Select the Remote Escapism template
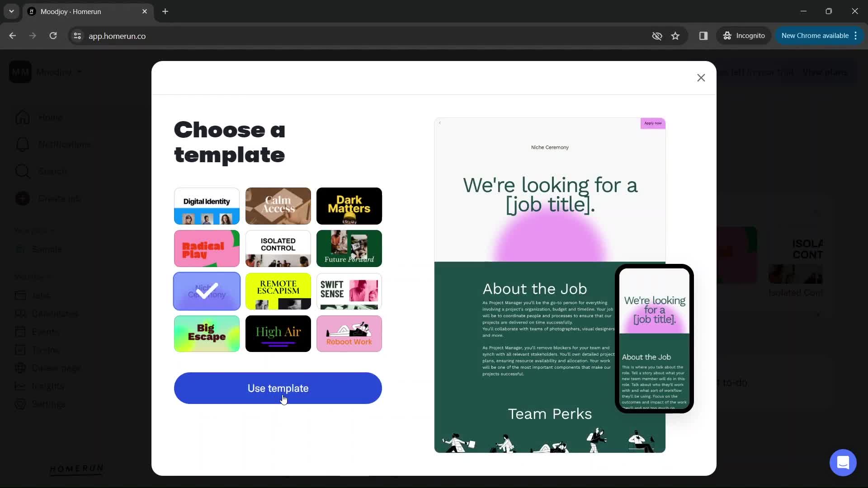 278,291
